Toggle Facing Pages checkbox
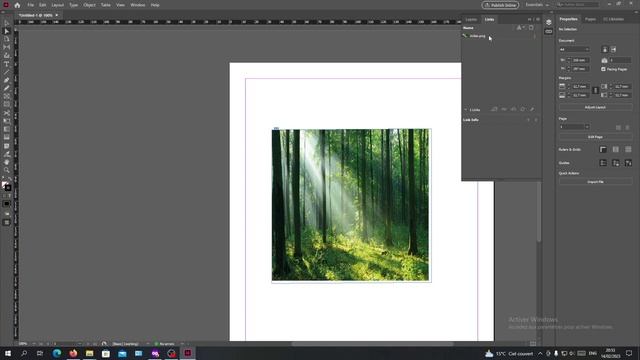 (603, 69)
